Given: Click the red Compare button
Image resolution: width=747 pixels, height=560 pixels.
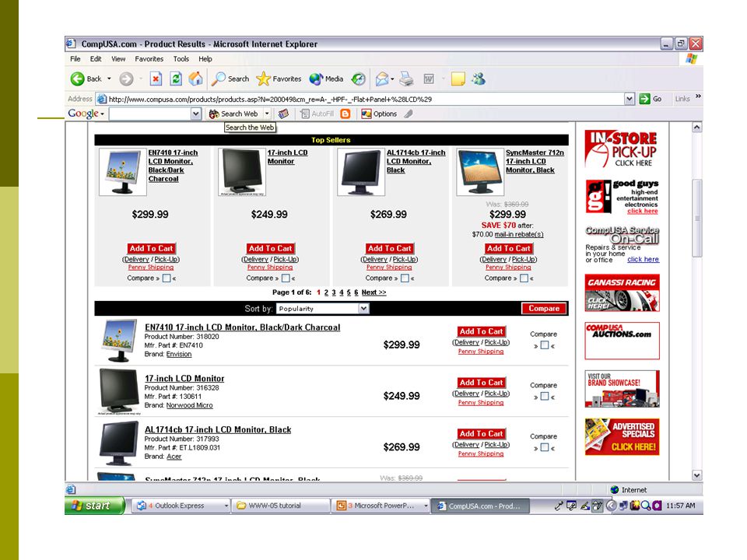Looking at the screenshot, I should pyautogui.click(x=544, y=309).
